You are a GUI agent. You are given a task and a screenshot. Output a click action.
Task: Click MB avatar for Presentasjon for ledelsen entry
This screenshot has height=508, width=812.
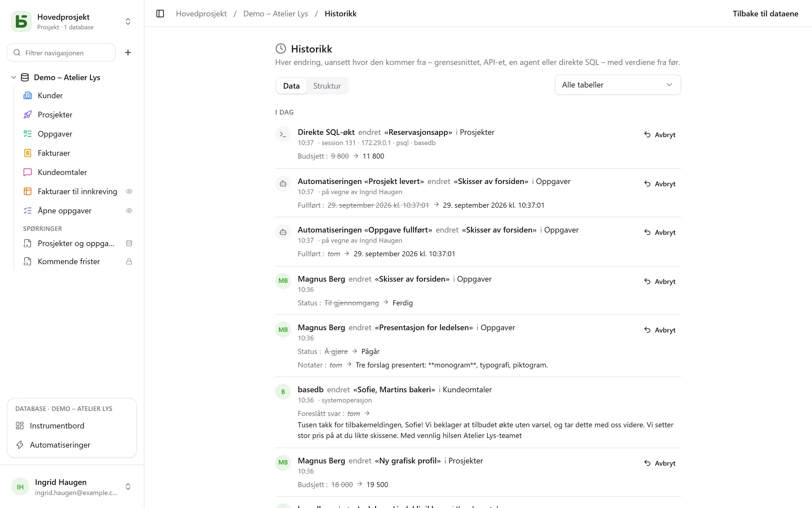click(283, 330)
